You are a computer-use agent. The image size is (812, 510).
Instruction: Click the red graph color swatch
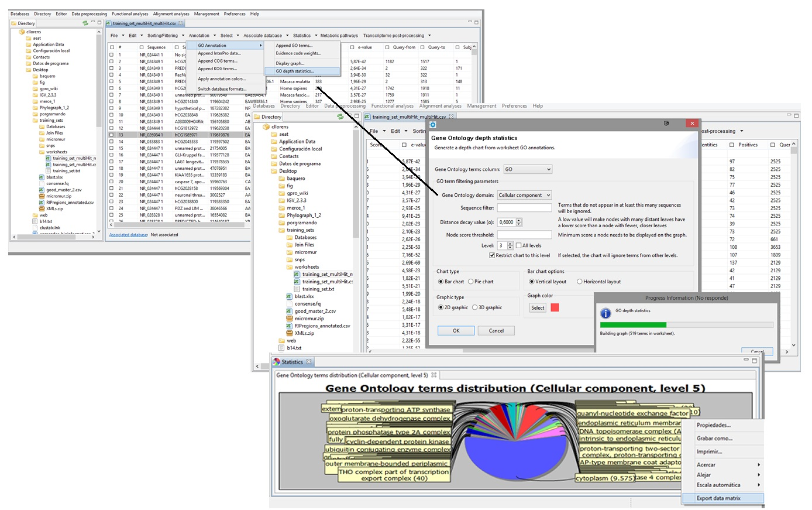[x=555, y=307]
